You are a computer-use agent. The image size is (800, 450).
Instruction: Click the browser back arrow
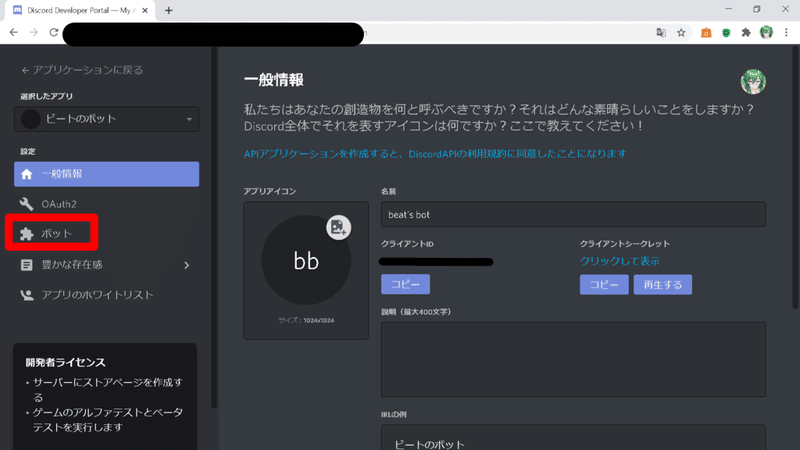pyautogui.click(x=14, y=32)
